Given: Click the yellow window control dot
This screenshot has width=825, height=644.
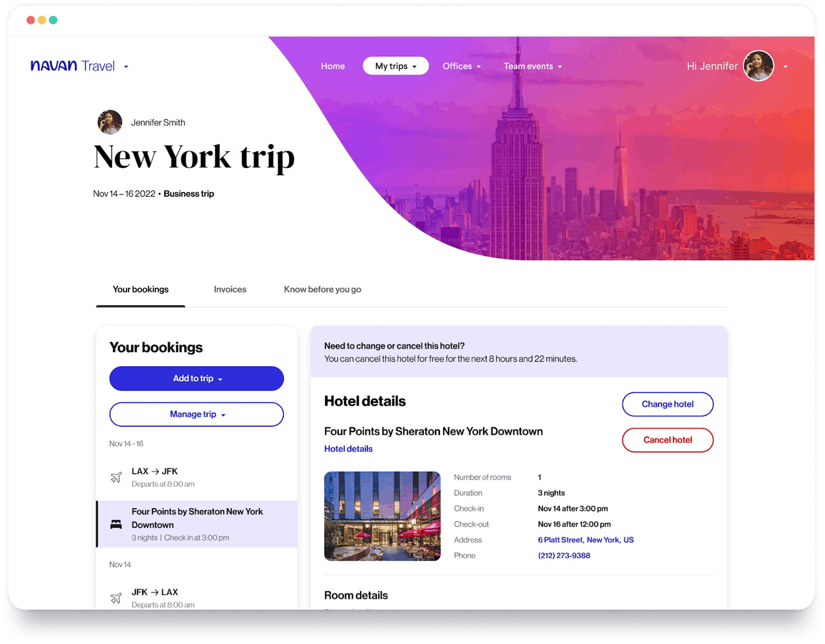Looking at the screenshot, I should point(42,20).
